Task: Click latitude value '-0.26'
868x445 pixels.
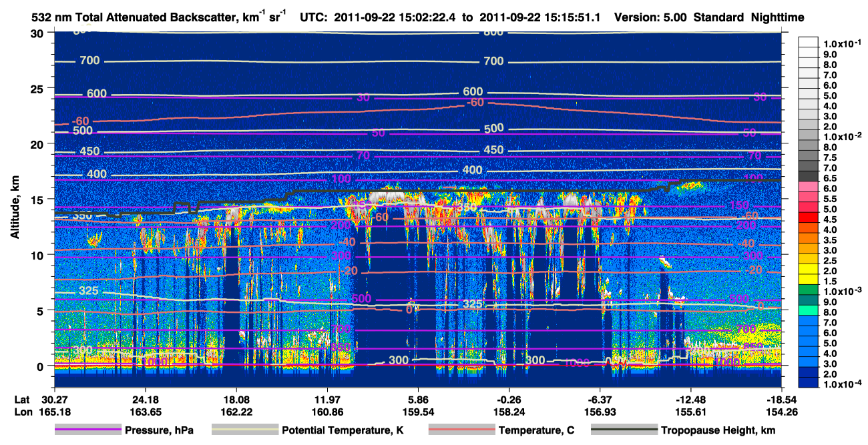Action: [509, 400]
